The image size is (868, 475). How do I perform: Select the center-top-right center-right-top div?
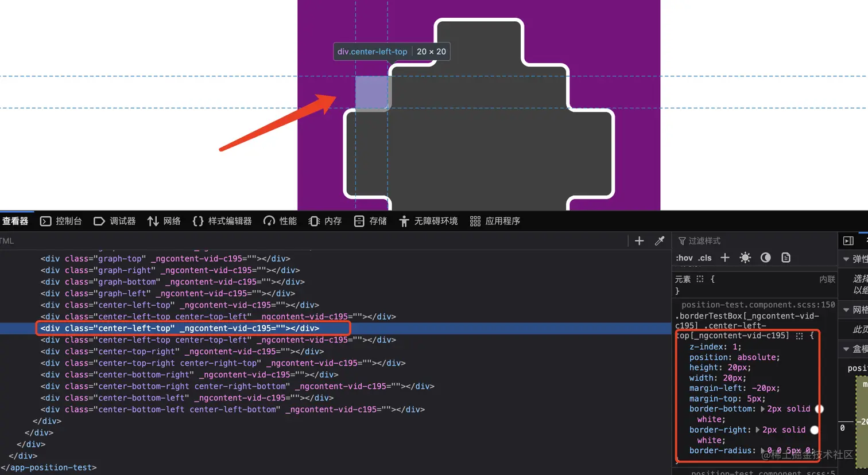[223, 363]
